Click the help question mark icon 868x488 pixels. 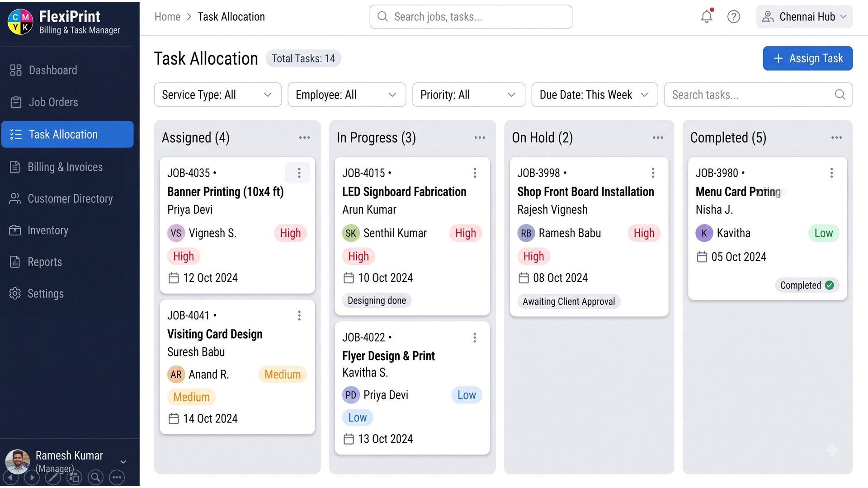(x=733, y=17)
